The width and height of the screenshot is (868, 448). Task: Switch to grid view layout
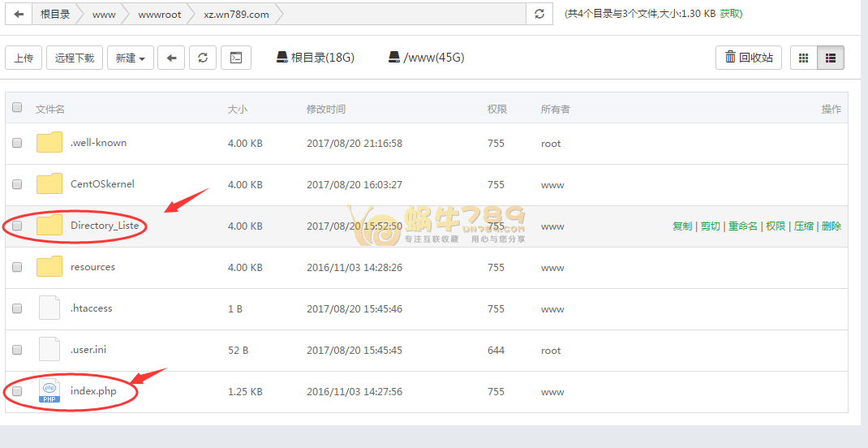pyautogui.click(x=804, y=58)
